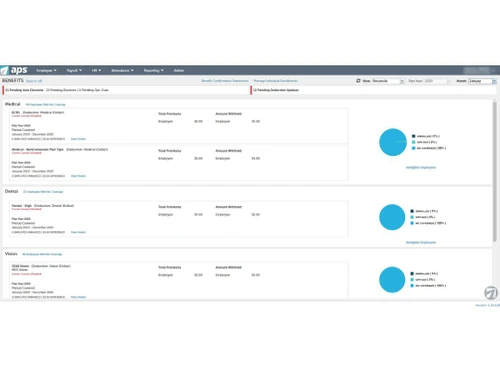Open Dental employees with no coverage link
Screen dimensions: 500x375
click(43, 192)
